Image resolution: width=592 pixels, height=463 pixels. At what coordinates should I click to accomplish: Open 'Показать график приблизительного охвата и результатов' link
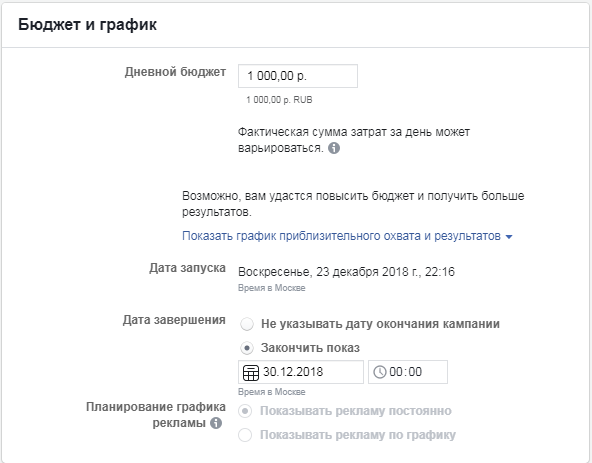[x=341, y=236]
